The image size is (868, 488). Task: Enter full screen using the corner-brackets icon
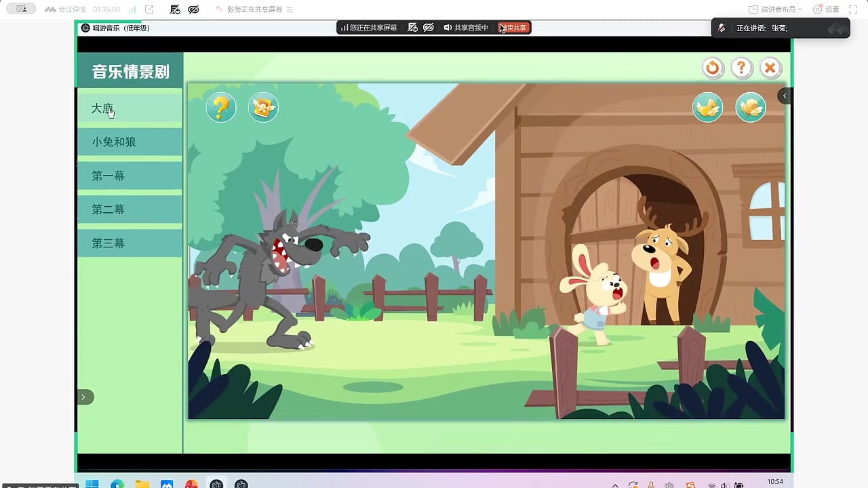pos(853,9)
